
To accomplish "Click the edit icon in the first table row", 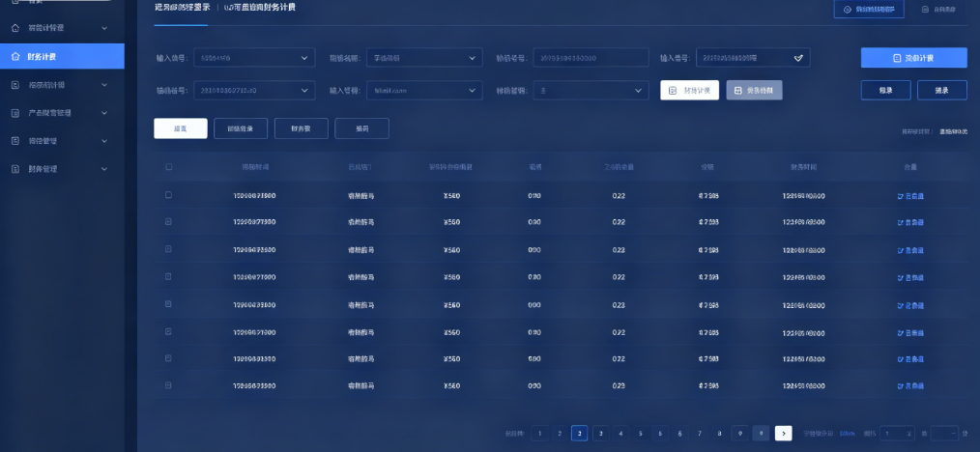I will (901, 196).
